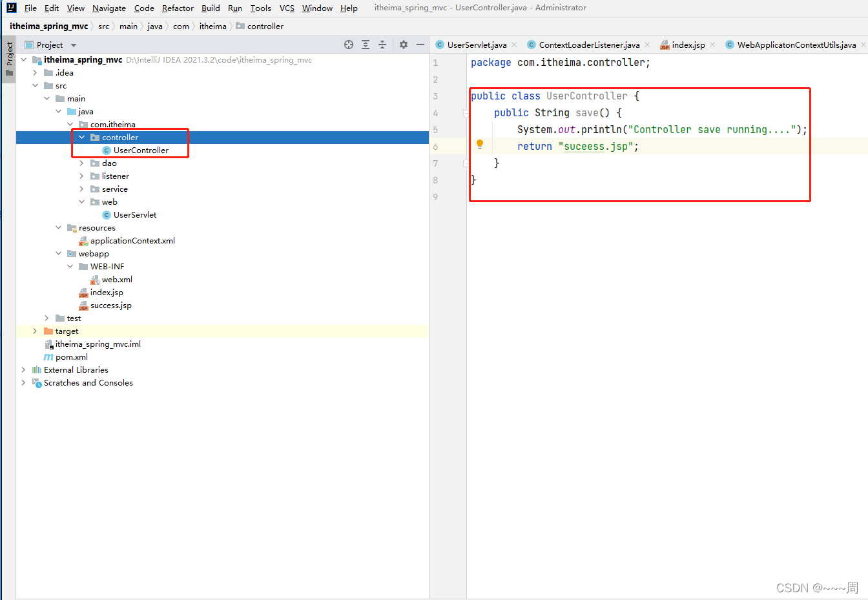Image resolution: width=868 pixels, height=600 pixels.
Task: Toggle the Project tool window sidebar button
Action: click(9, 59)
